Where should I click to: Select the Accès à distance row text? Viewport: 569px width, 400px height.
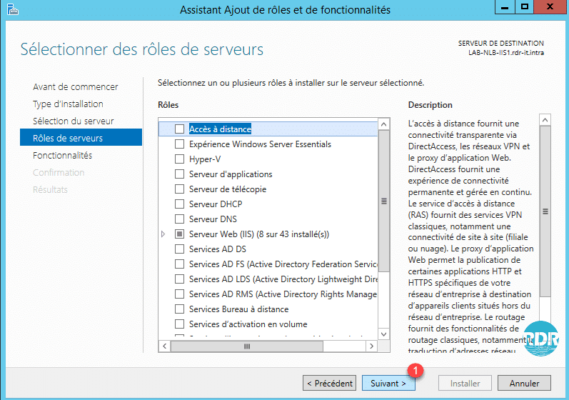pos(220,129)
